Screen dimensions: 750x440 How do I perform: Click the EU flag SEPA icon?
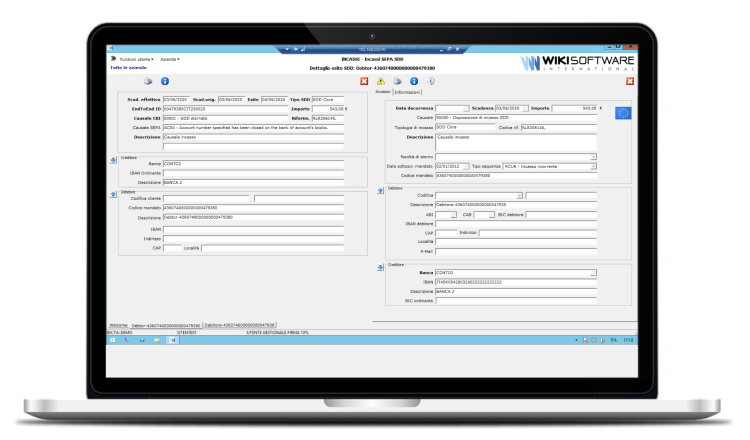[625, 114]
